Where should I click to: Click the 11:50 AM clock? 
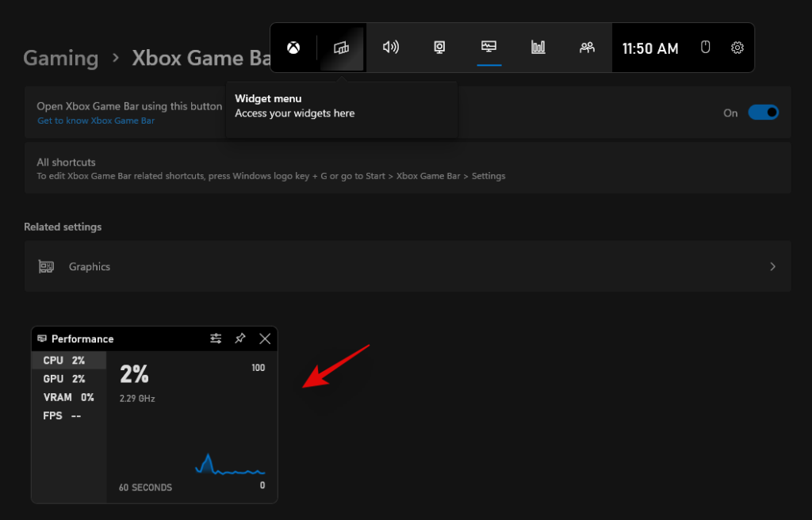coord(650,48)
